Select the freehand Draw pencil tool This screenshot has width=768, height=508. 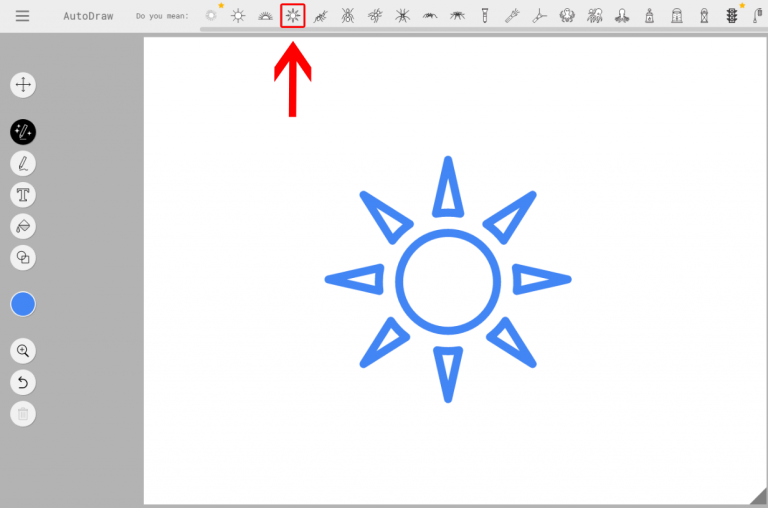coord(23,163)
